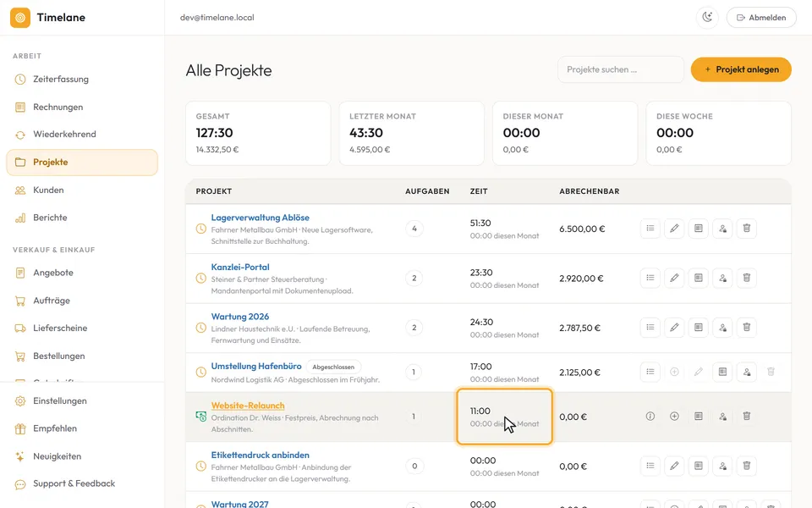This screenshot has width=812, height=508.
Task: Edit the Lagerverwaltung Ablöse project via pencil
Action: pos(674,229)
